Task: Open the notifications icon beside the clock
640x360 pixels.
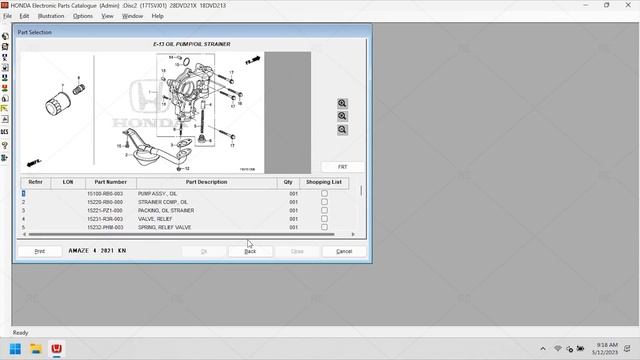Action: [627, 349]
